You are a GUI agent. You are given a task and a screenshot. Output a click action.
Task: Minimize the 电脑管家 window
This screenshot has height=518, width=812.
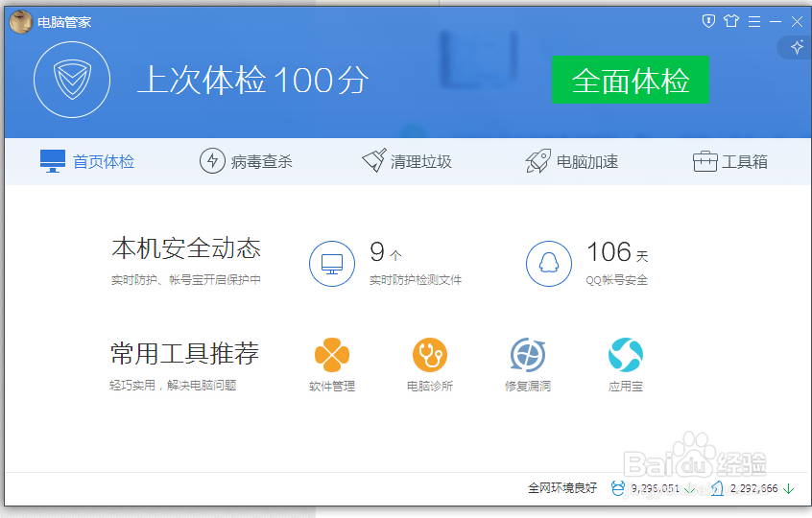coord(776,21)
